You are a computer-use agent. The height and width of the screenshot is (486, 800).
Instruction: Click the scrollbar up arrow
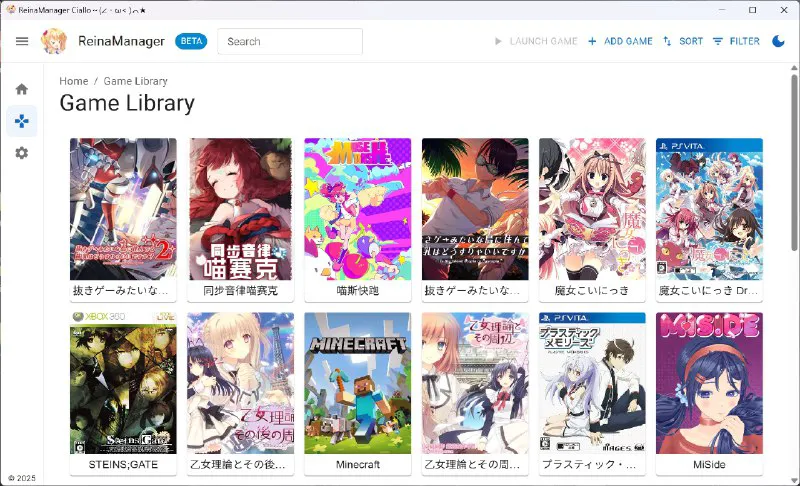[x=794, y=67]
